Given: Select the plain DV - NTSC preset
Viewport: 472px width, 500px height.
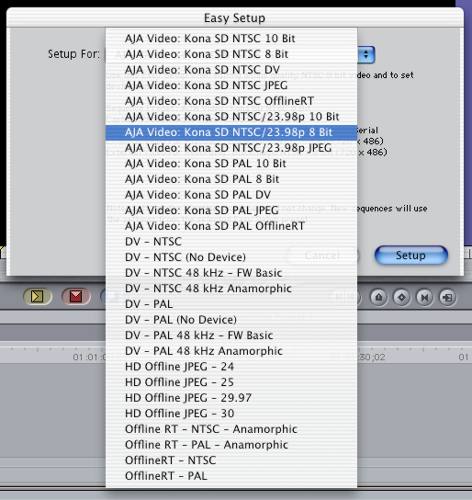Looking at the screenshot, I should coord(231,241).
